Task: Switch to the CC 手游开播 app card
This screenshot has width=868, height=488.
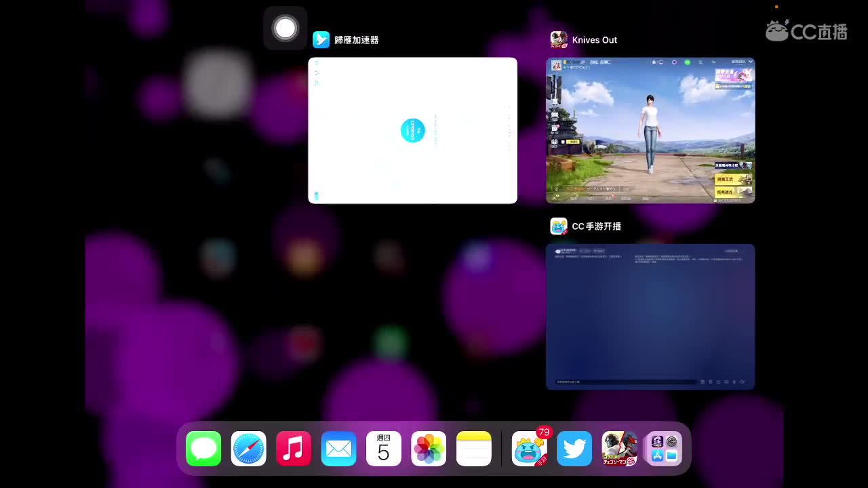Action: (x=650, y=317)
